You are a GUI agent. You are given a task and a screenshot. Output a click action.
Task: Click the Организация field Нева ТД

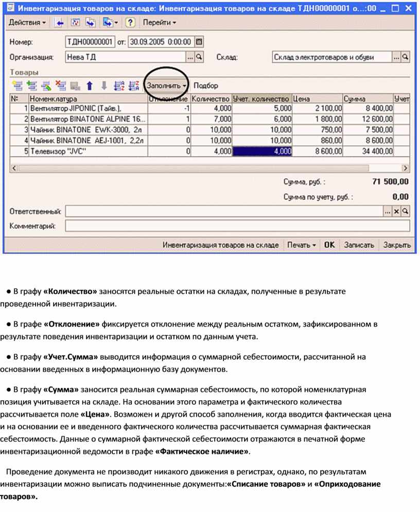[x=125, y=57]
